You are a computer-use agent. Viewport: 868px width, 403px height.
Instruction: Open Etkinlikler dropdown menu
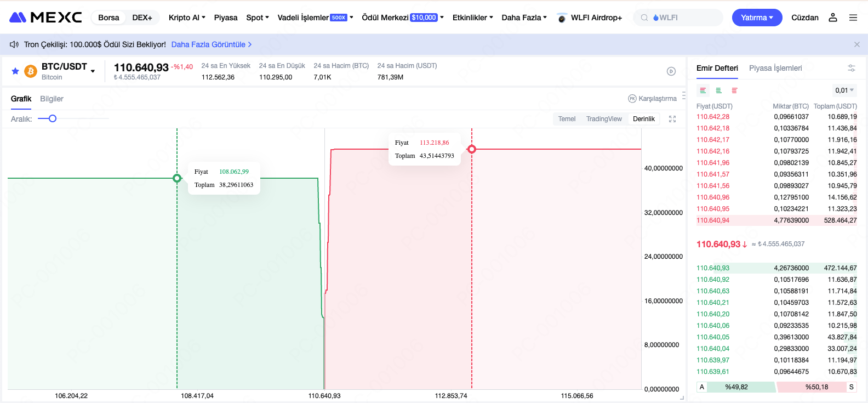click(x=472, y=18)
